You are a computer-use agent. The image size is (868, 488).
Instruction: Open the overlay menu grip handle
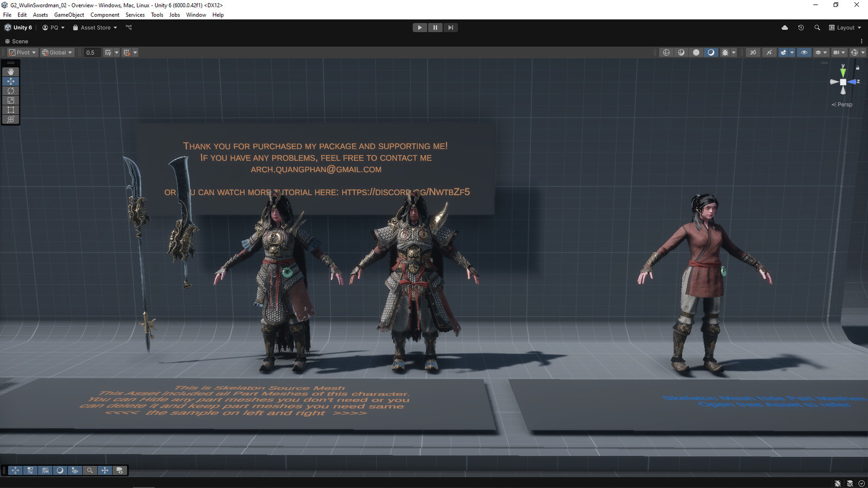pyautogui.click(x=4, y=471)
